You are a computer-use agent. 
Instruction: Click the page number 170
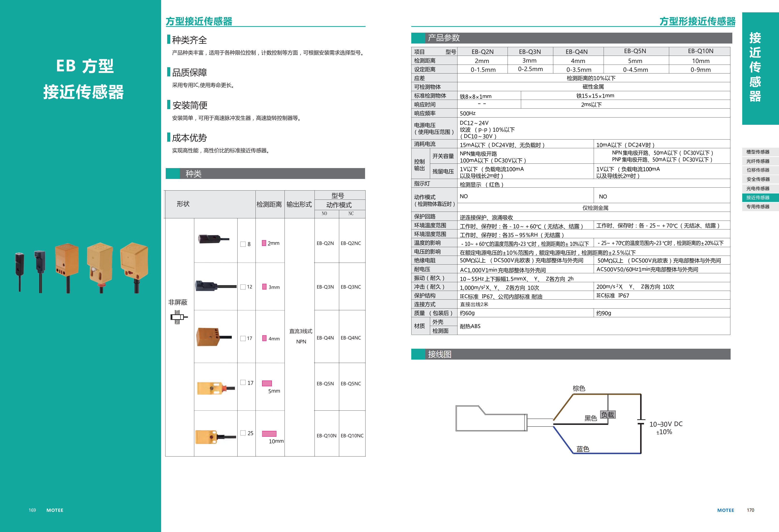(x=750, y=510)
